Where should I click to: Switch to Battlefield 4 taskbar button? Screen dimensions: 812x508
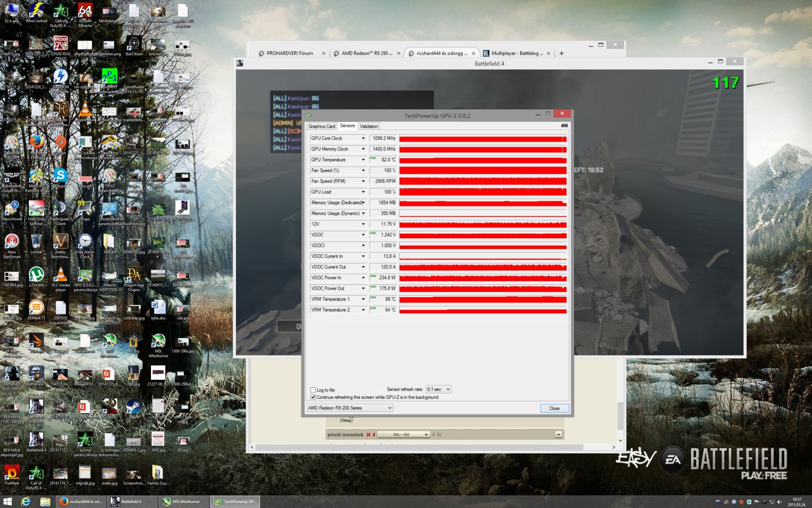[x=132, y=502]
